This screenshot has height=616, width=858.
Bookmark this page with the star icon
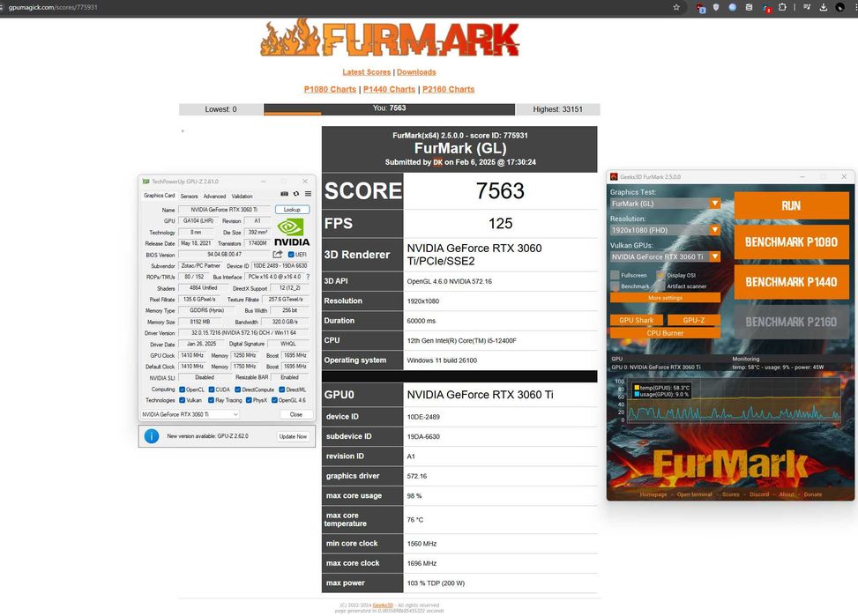click(676, 7)
